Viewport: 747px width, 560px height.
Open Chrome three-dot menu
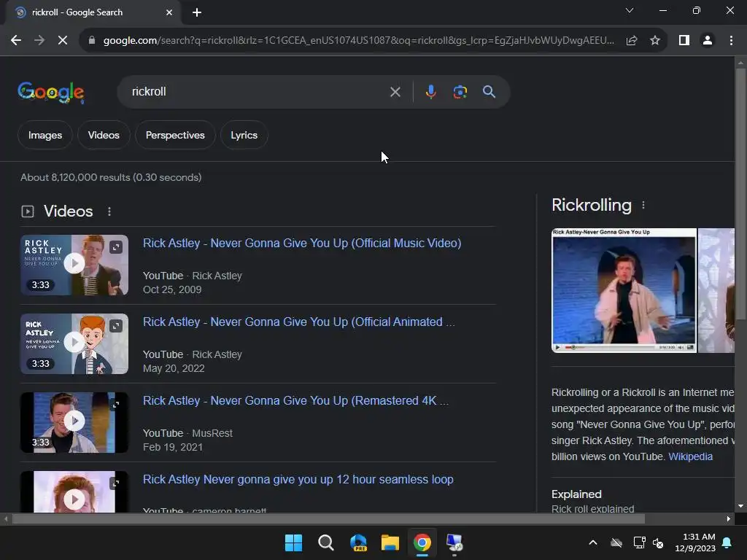pyautogui.click(x=731, y=41)
